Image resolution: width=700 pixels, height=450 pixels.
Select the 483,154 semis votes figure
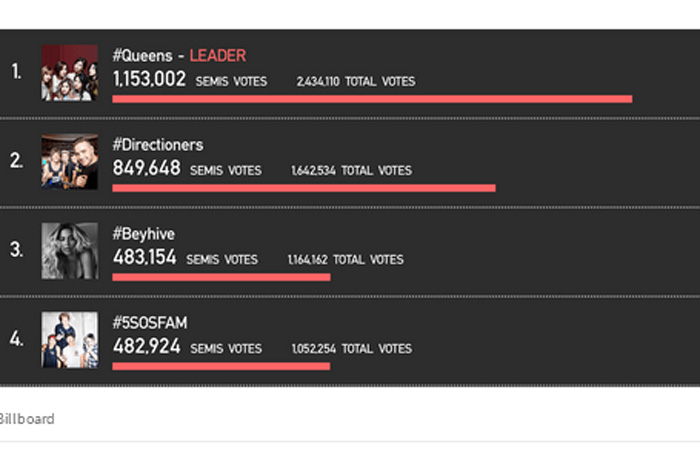point(145,258)
